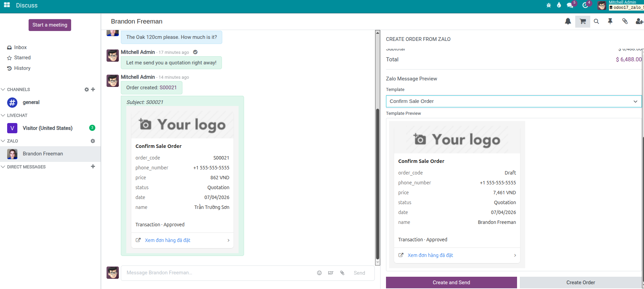Open the notification bell settings

coord(568,21)
